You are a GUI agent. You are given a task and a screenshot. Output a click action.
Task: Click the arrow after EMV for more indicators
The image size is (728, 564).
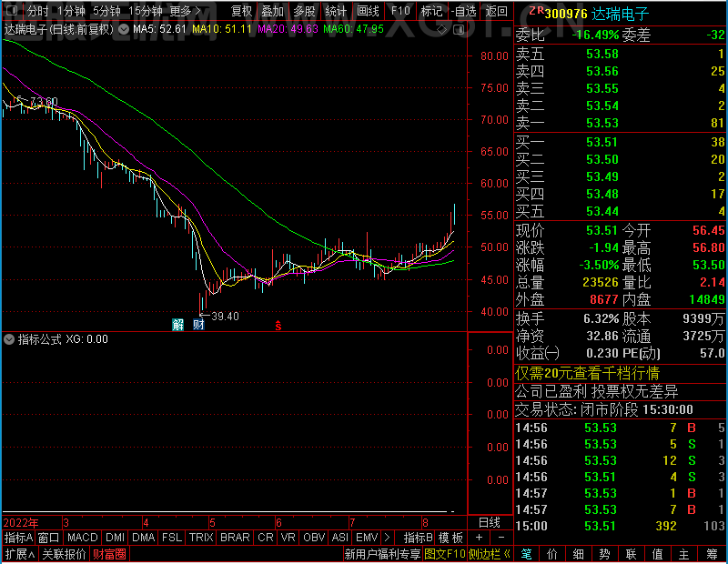[x=388, y=538]
